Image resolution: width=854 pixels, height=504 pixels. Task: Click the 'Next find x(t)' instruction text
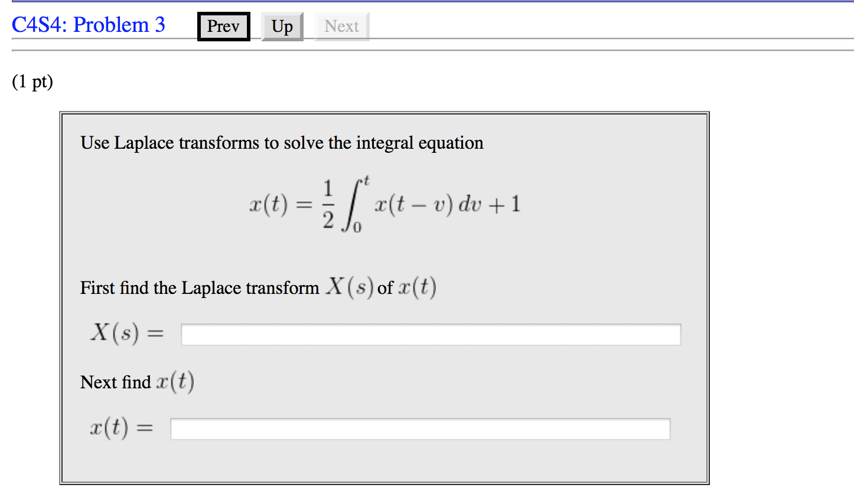pos(138,381)
